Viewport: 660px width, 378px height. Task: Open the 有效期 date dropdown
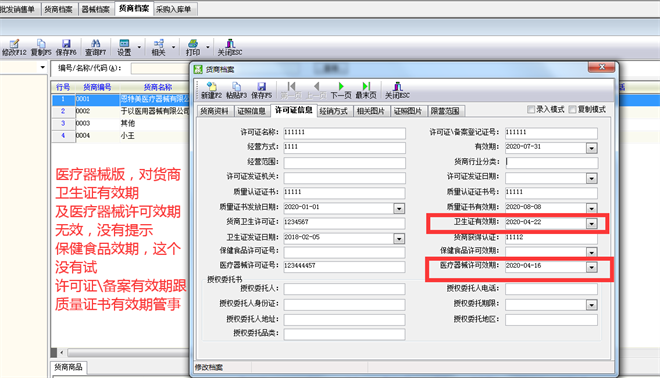tap(591, 148)
